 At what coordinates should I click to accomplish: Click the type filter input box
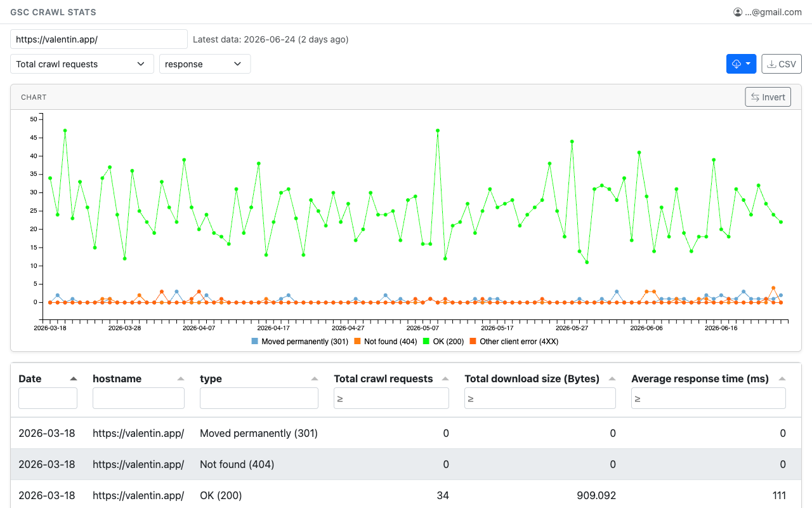[x=259, y=398]
